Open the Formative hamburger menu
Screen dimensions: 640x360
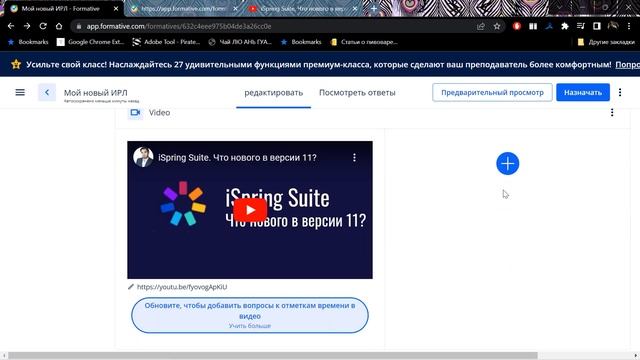(x=20, y=92)
